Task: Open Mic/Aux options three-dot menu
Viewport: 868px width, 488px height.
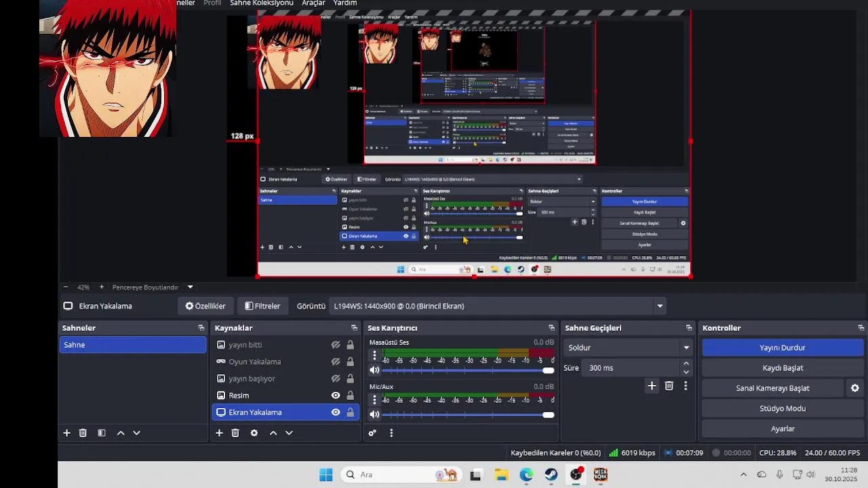Action: 374,399
